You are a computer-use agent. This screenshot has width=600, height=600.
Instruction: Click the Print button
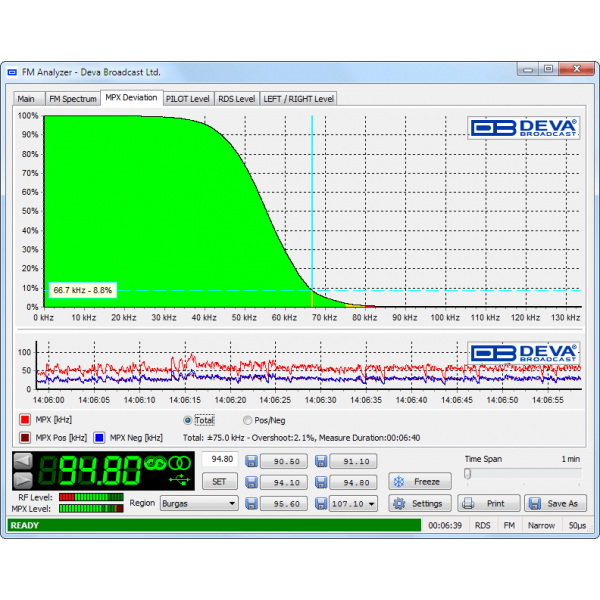click(x=489, y=504)
